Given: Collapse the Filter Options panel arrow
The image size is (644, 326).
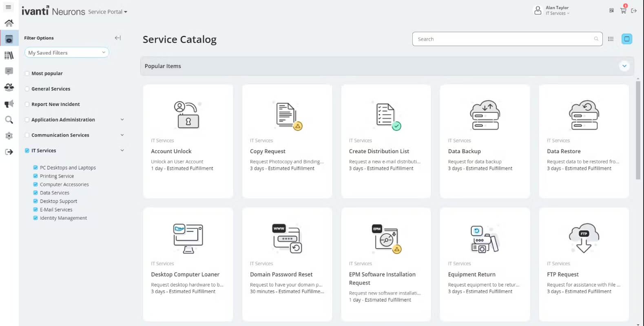Looking at the screenshot, I should point(118,38).
